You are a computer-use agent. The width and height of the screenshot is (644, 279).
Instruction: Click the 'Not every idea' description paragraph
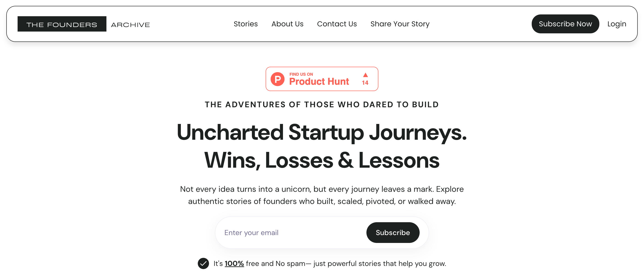(x=322, y=195)
